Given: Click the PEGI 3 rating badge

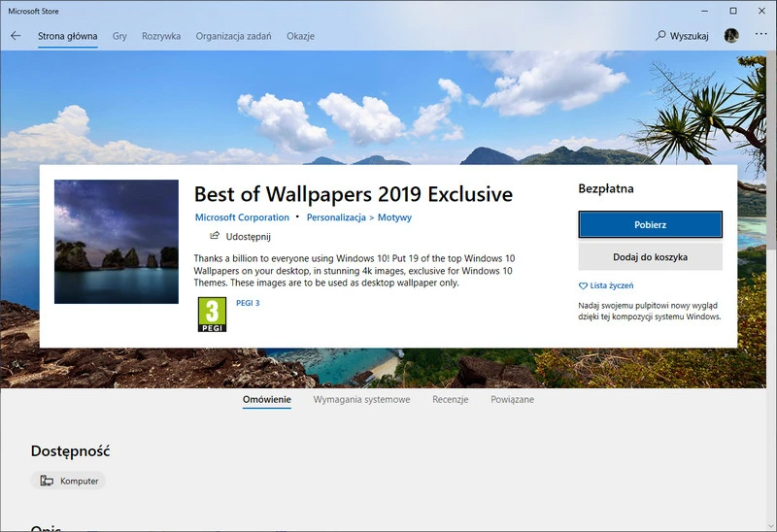Looking at the screenshot, I should click(x=212, y=315).
